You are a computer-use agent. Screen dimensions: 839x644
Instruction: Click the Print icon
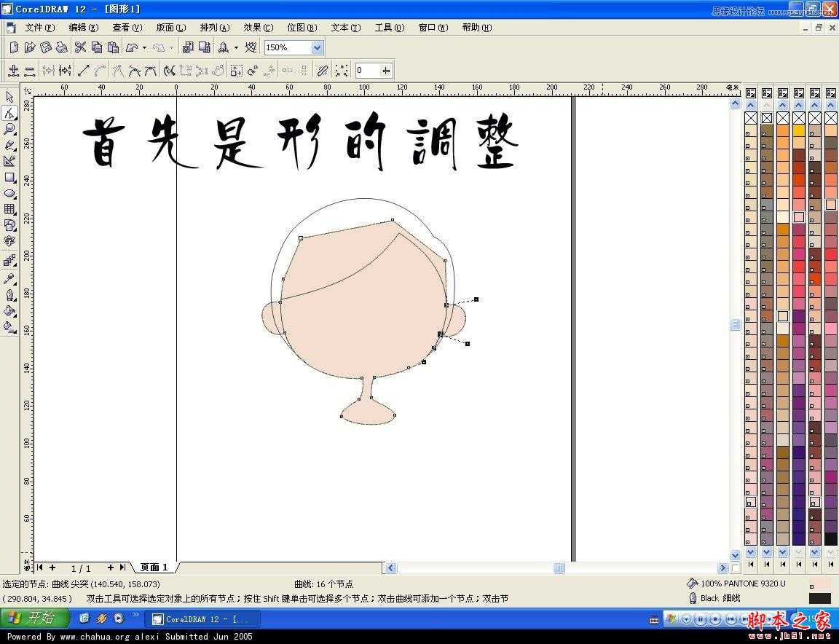coord(61,47)
